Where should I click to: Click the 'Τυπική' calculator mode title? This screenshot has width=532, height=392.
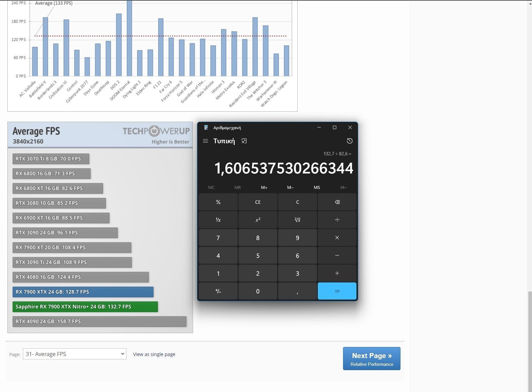[x=224, y=141]
